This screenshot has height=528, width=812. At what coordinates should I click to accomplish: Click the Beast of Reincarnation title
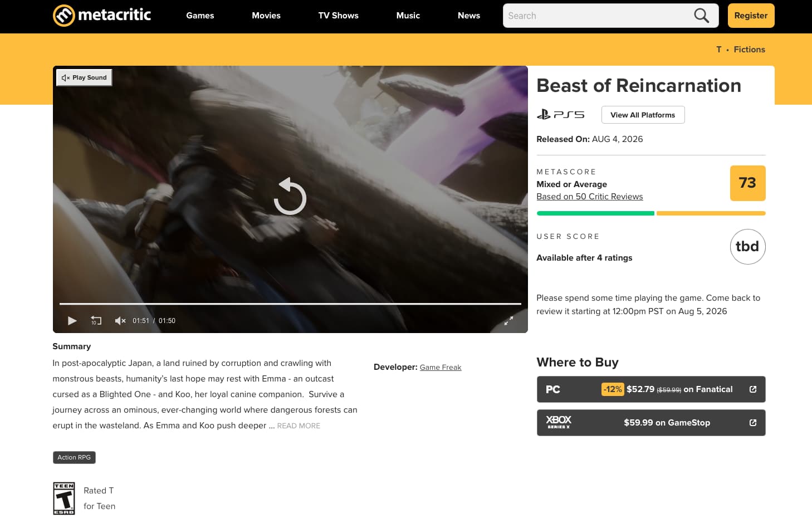[x=639, y=86]
